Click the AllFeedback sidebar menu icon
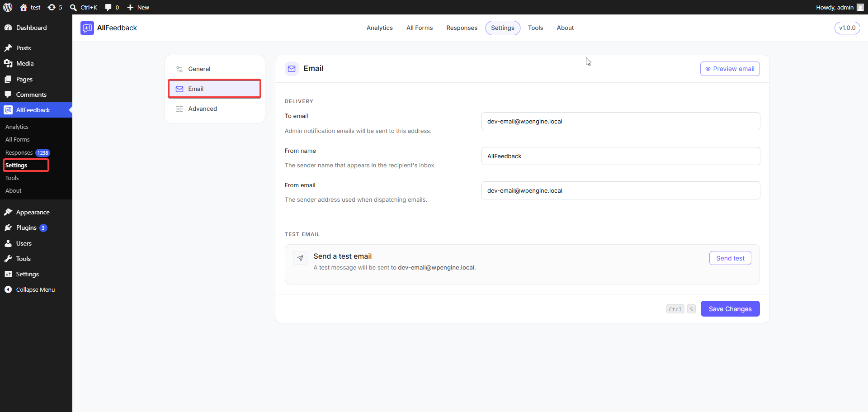The height and width of the screenshot is (412, 868). [8, 110]
